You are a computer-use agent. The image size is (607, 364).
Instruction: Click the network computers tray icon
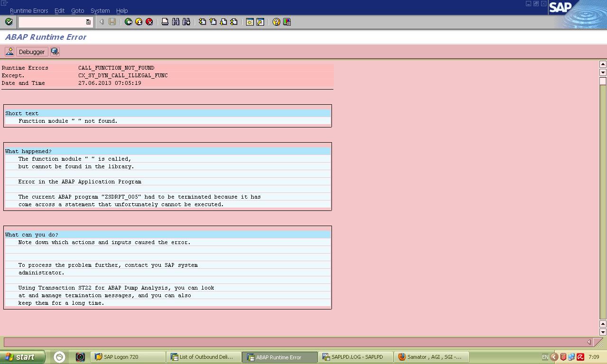pos(571,357)
